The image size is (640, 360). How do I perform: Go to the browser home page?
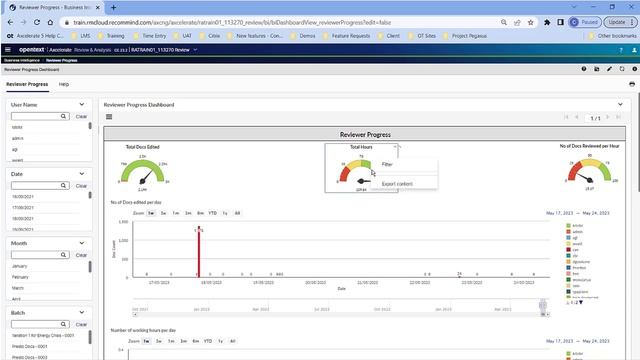point(50,22)
